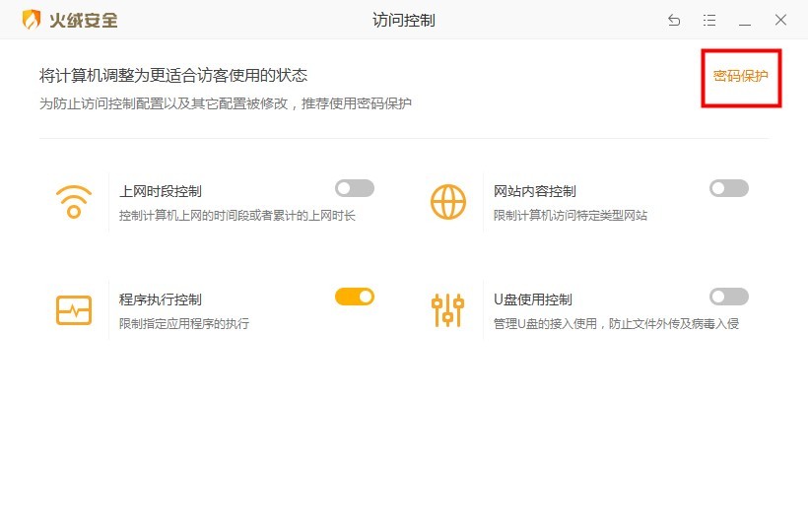The height and width of the screenshot is (532, 808).
Task: Turn on the 网站内容控制 toggle
Action: (729, 188)
